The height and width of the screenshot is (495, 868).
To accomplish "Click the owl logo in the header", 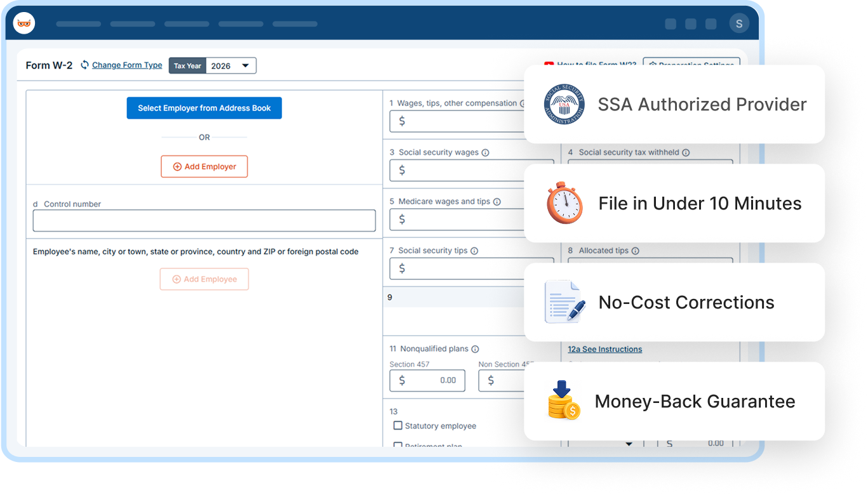I will click(24, 23).
